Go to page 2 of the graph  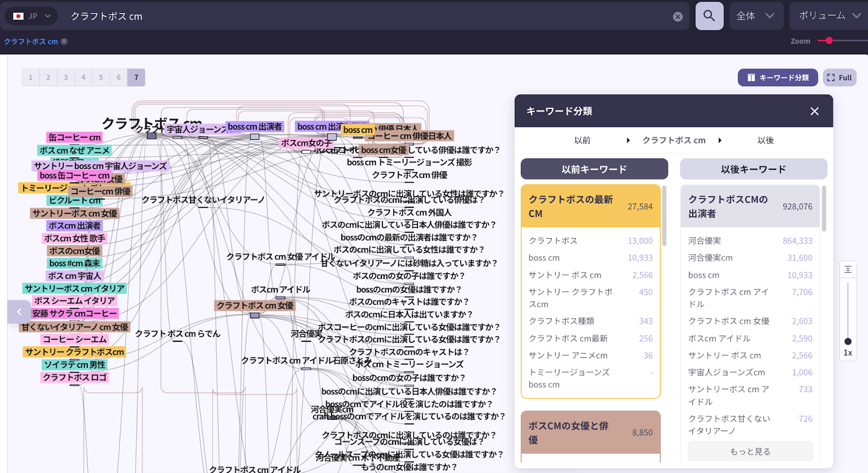(x=48, y=78)
